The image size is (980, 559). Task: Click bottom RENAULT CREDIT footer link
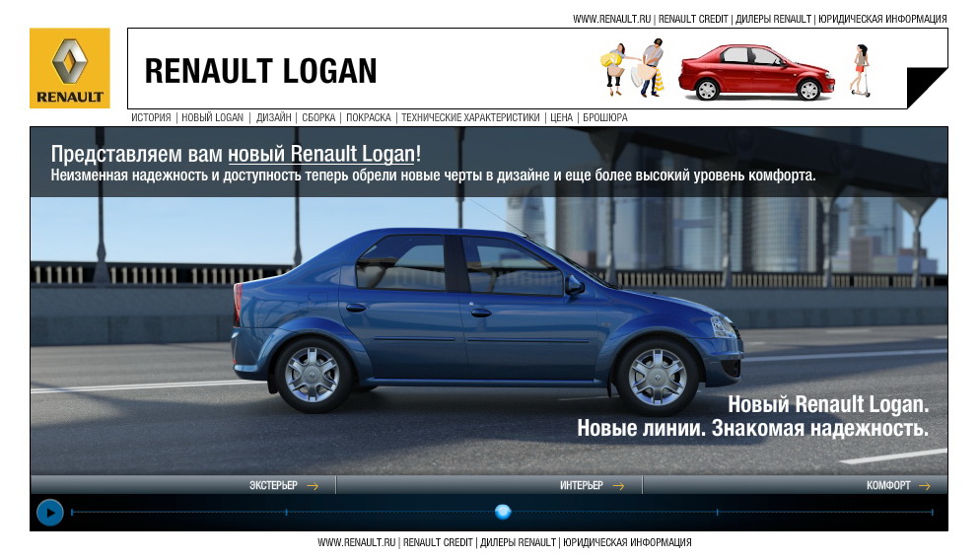coord(438,543)
